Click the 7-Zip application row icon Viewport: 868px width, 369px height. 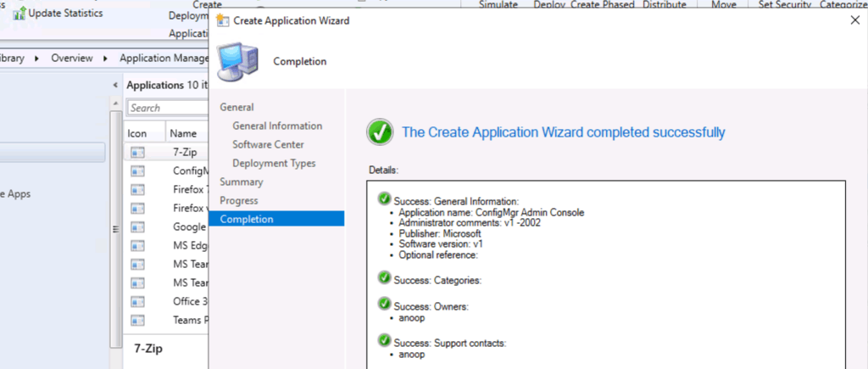pyautogui.click(x=137, y=153)
